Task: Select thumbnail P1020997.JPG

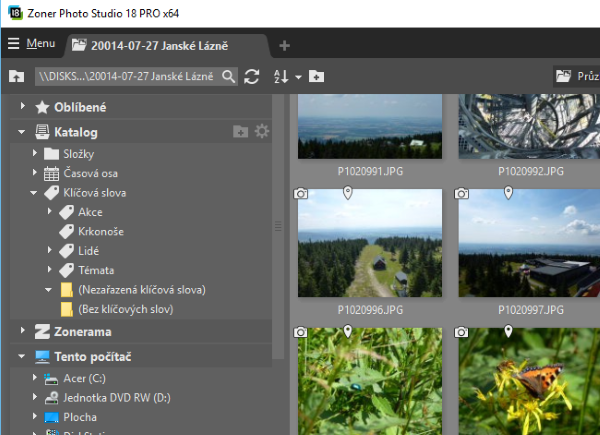Action: 529,243
